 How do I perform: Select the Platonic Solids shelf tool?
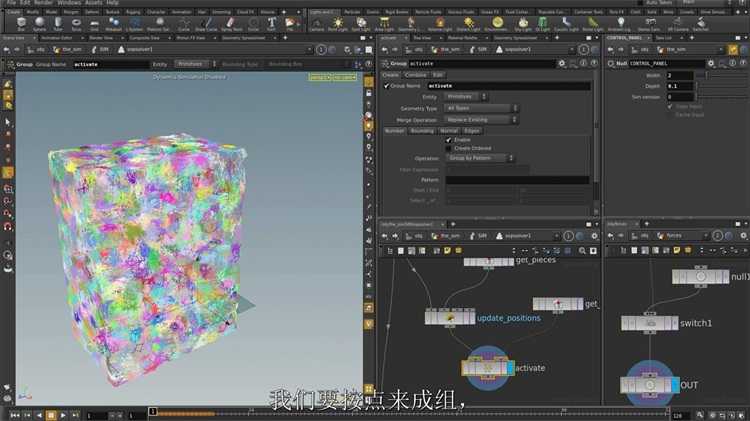coord(158,24)
